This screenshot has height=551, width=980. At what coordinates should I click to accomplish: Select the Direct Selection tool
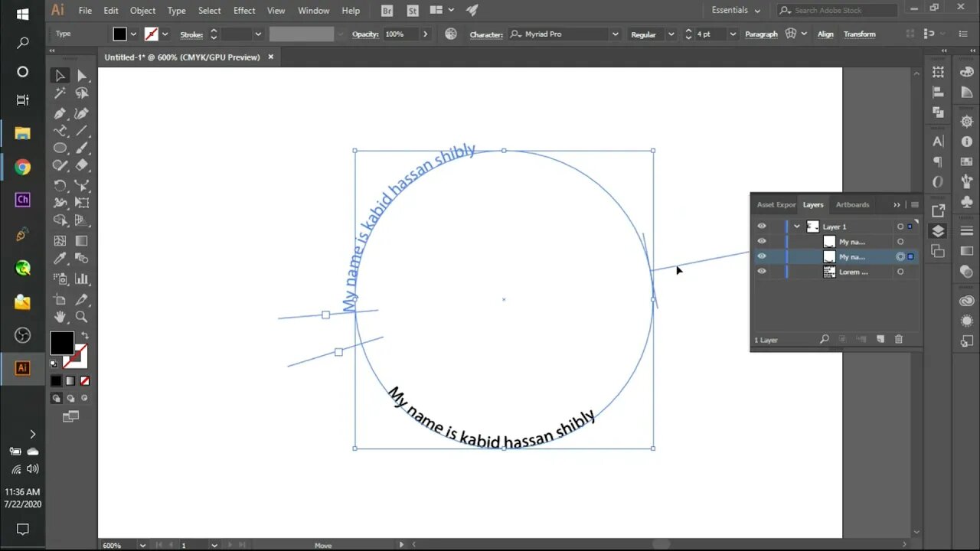[x=82, y=75]
